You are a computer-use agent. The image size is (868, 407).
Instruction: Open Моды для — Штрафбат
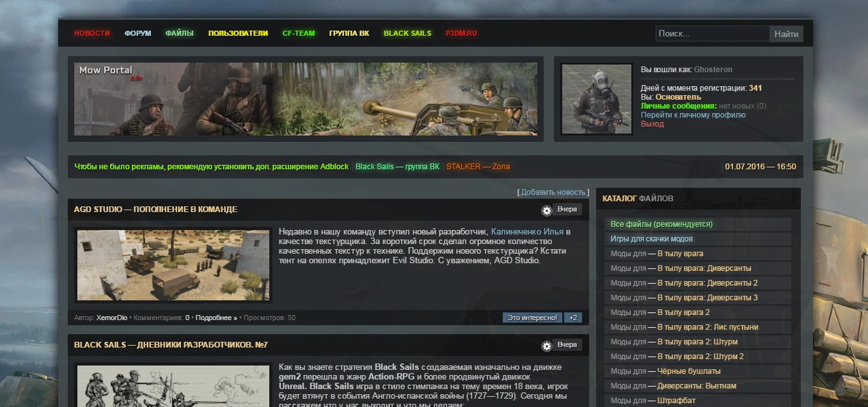coord(698,401)
